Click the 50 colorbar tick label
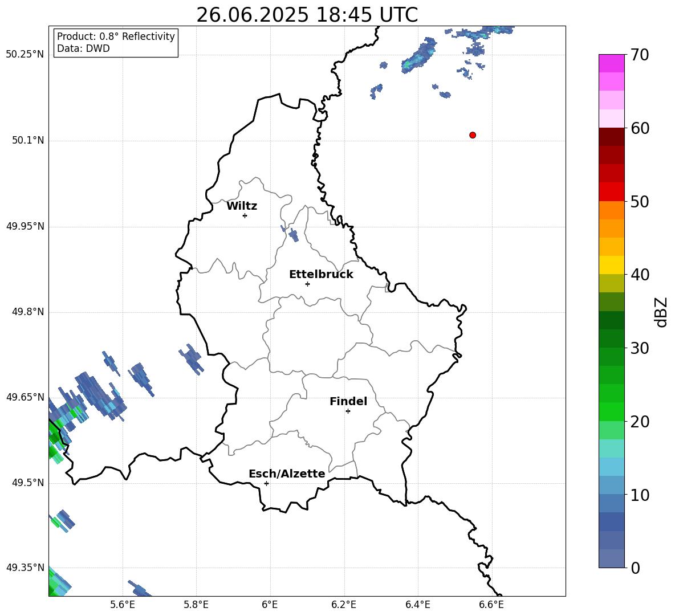 [x=640, y=201]
